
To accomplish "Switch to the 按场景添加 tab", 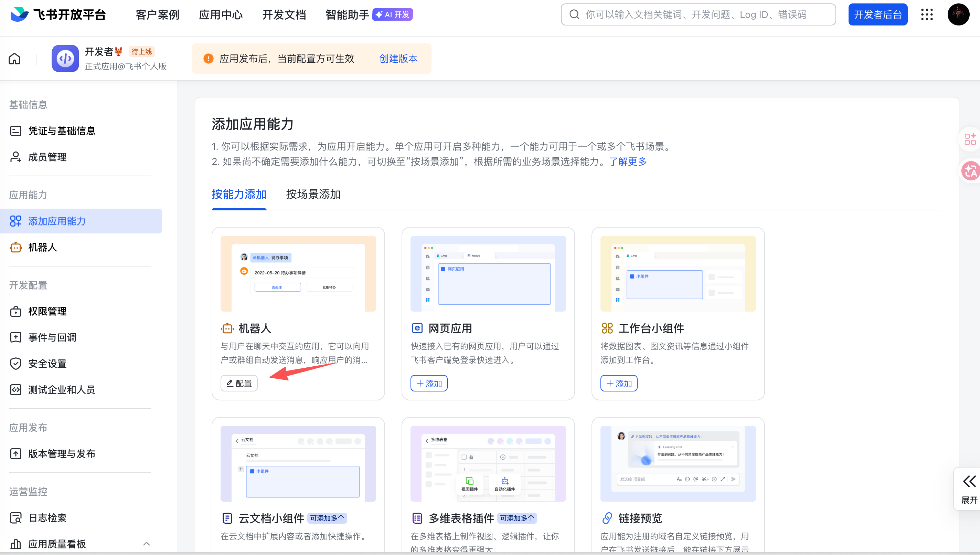I will (313, 195).
